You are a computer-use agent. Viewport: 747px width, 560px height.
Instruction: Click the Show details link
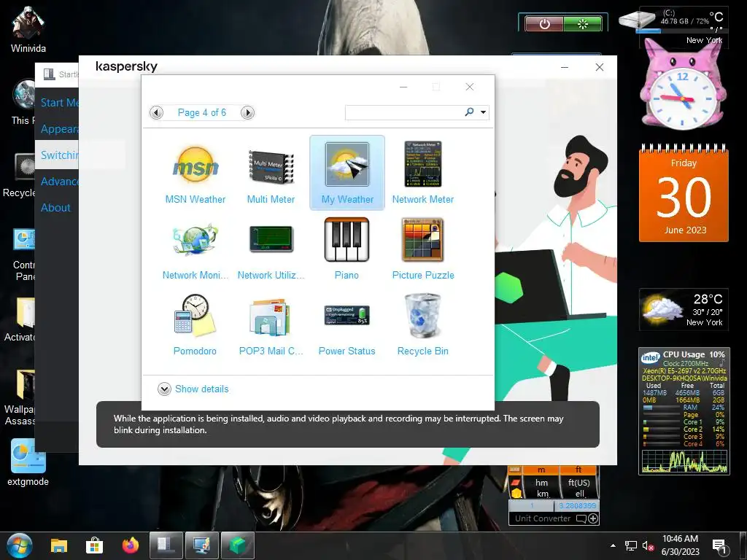click(x=202, y=389)
